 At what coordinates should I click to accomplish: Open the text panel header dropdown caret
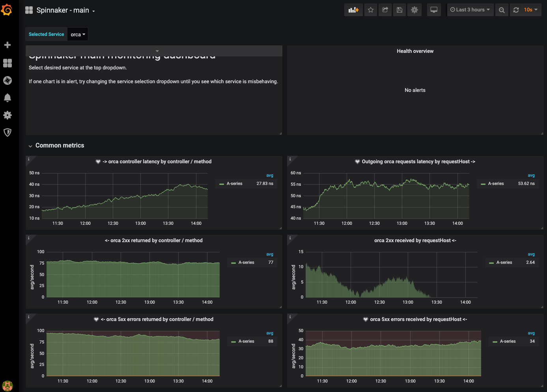pos(157,51)
